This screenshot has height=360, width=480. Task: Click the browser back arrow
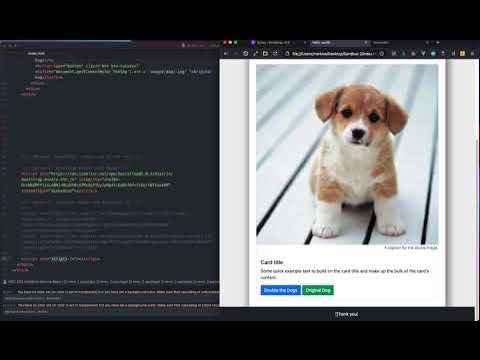[x=226, y=54]
